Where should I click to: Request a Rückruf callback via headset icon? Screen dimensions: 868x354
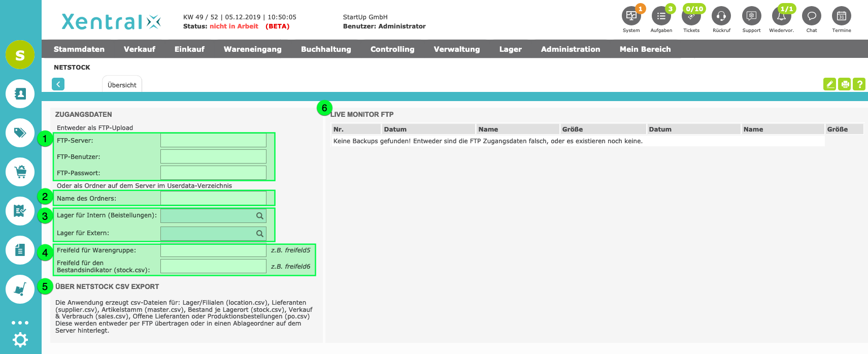[x=721, y=16]
